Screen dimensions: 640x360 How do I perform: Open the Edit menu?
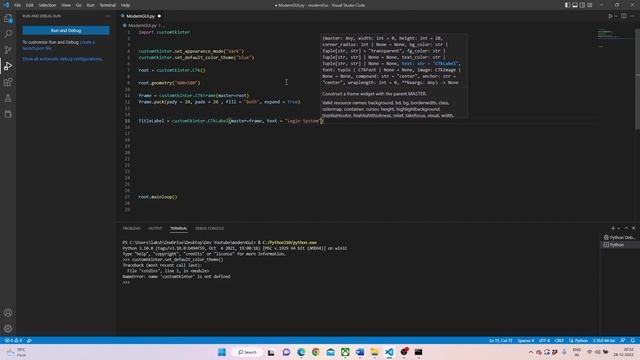pyautogui.click(x=30, y=5)
